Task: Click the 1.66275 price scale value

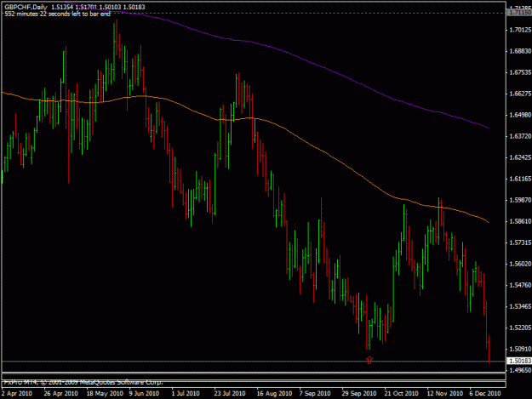Action: pyautogui.click(x=520, y=94)
